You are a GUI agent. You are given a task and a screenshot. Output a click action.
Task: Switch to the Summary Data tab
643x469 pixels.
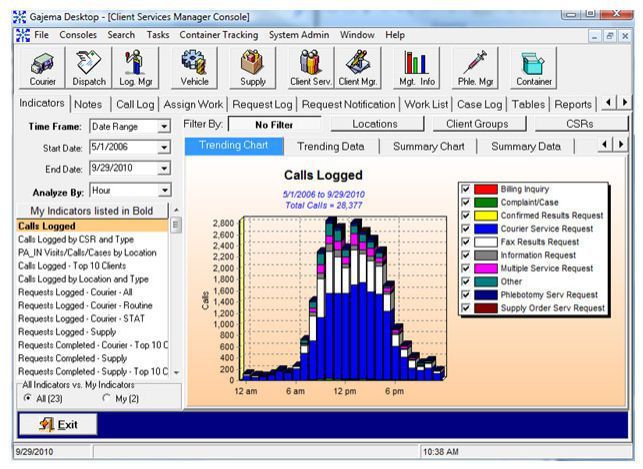point(526,146)
